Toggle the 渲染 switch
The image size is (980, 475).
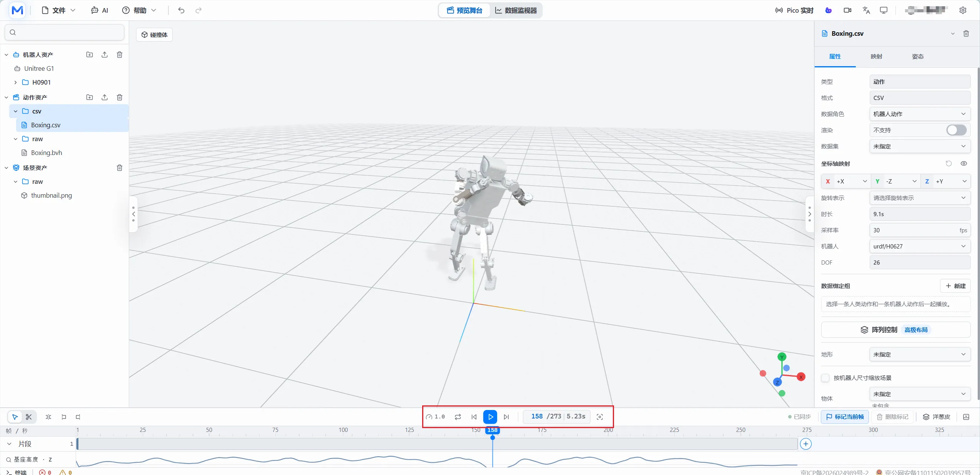(956, 130)
